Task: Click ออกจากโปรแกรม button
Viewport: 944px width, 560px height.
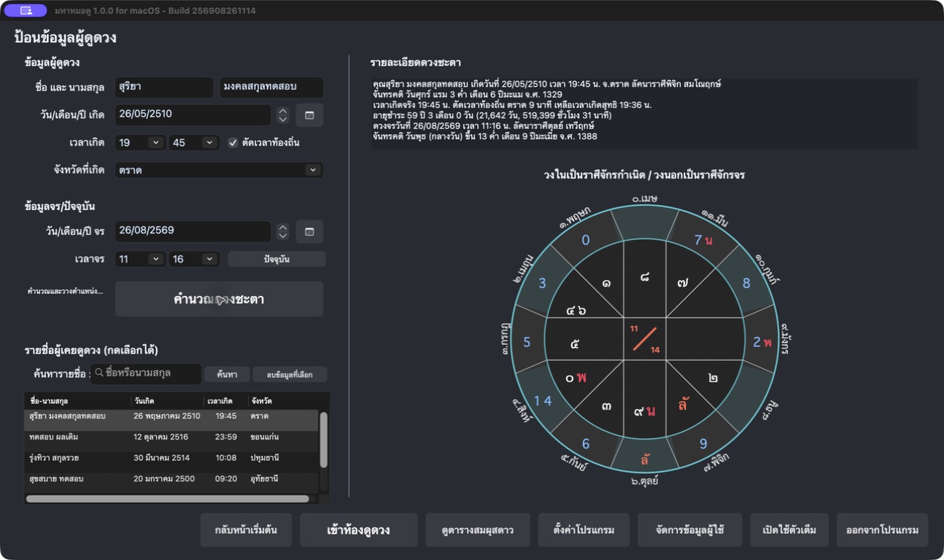Action: [x=882, y=530]
